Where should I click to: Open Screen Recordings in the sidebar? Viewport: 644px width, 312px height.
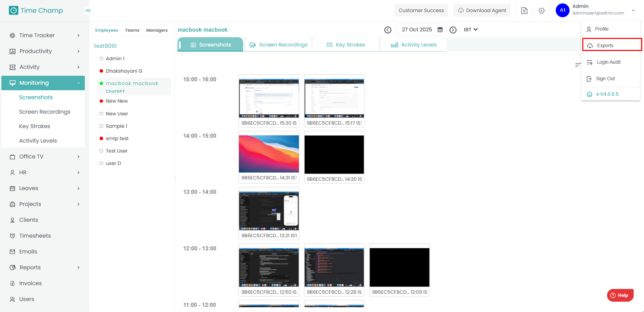(44, 112)
